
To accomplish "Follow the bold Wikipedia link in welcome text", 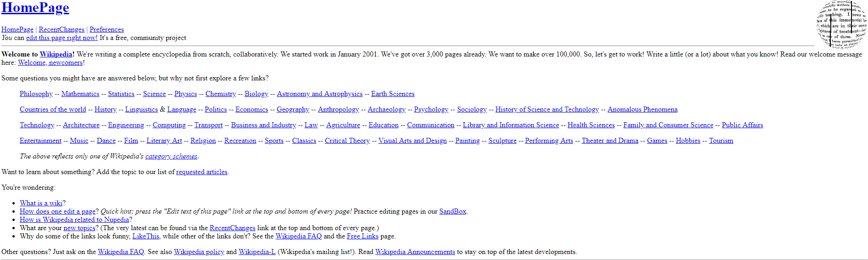I will pyautogui.click(x=56, y=54).
